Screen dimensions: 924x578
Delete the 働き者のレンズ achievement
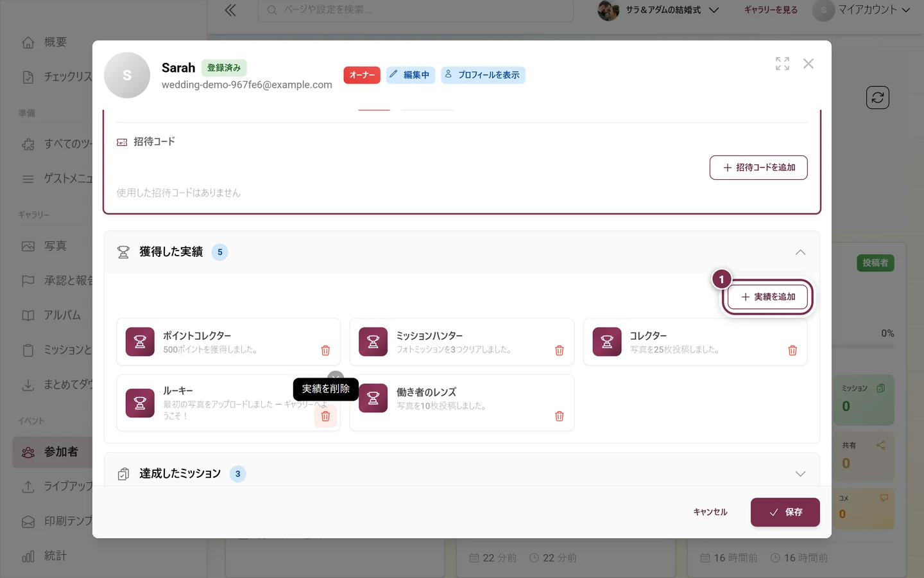[560, 416]
